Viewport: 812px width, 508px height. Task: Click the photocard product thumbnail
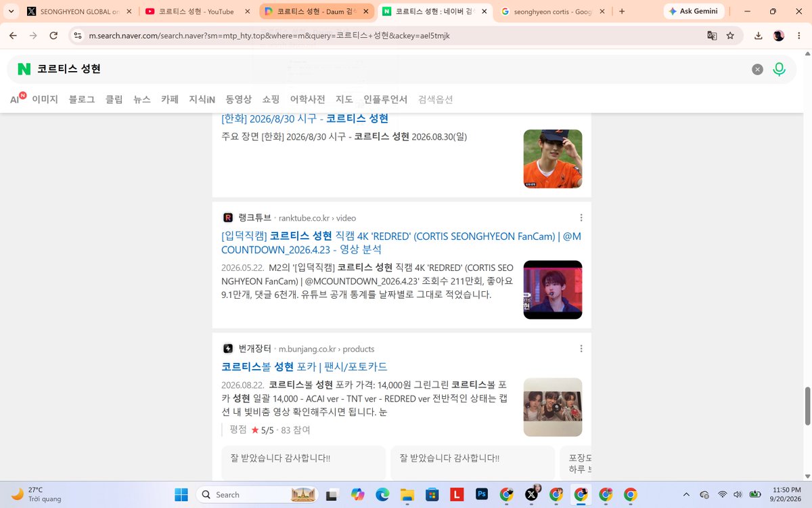pyautogui.click(x=553, y=407)
